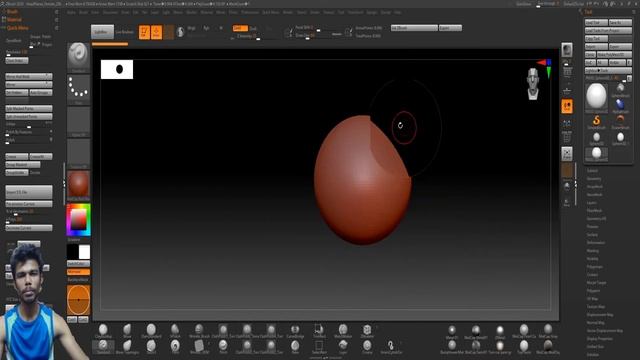Screen dimensions: 640x360
Task: Toggle Live Boolean mode
Action: point(124,32)
